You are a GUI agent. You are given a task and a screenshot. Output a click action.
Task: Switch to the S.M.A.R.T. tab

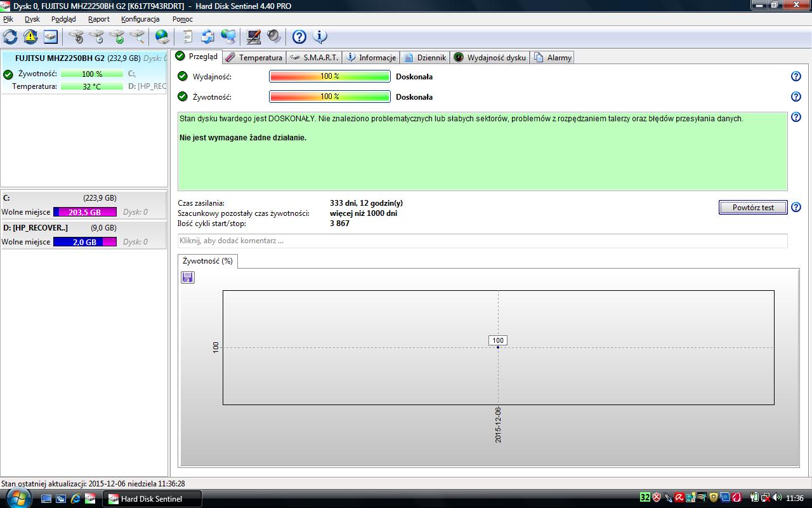point(314,57)
